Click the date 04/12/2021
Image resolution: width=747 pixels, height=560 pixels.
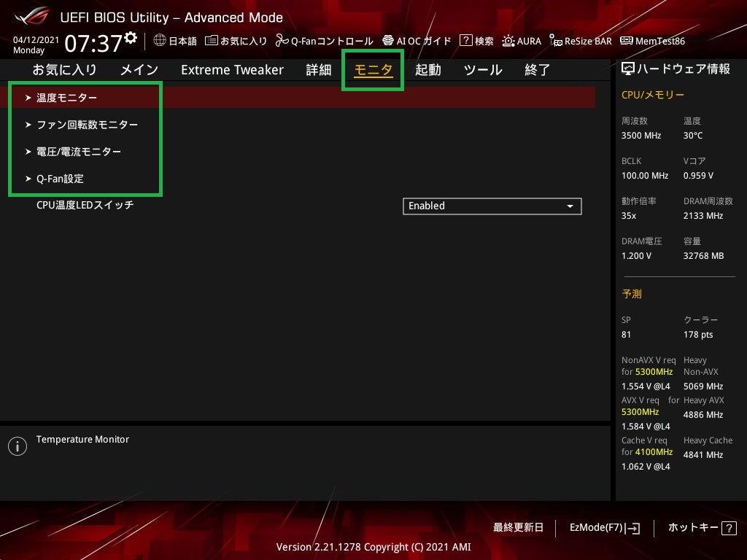(36, 40)
